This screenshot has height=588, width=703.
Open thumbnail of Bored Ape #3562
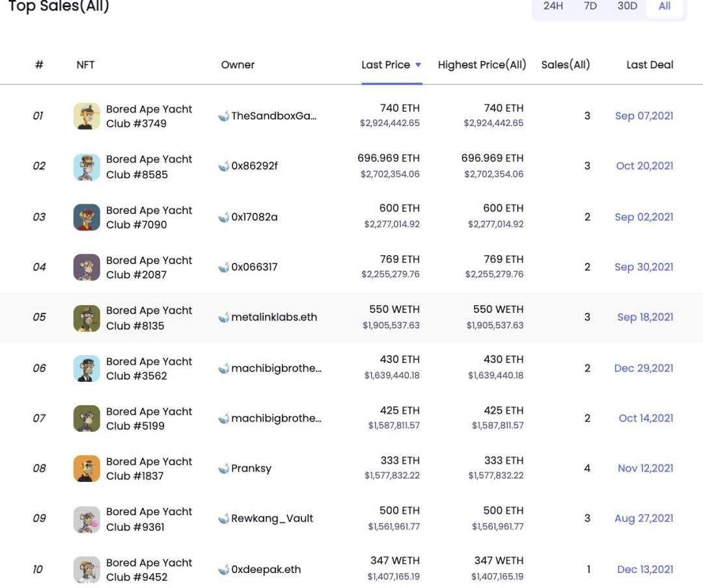coord(87,368)
